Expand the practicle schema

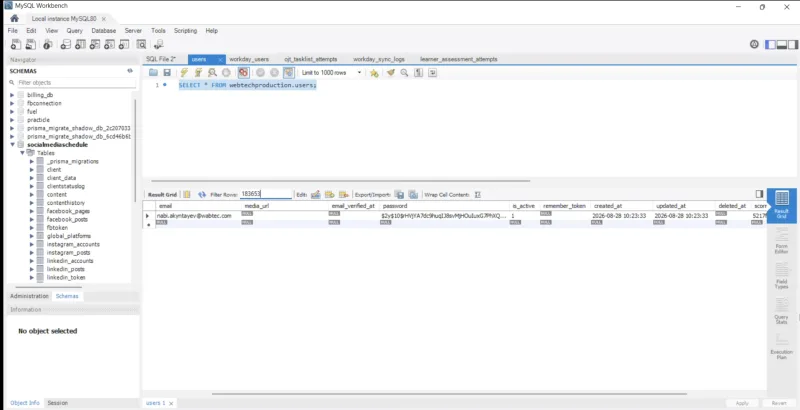tap(12, 120)
